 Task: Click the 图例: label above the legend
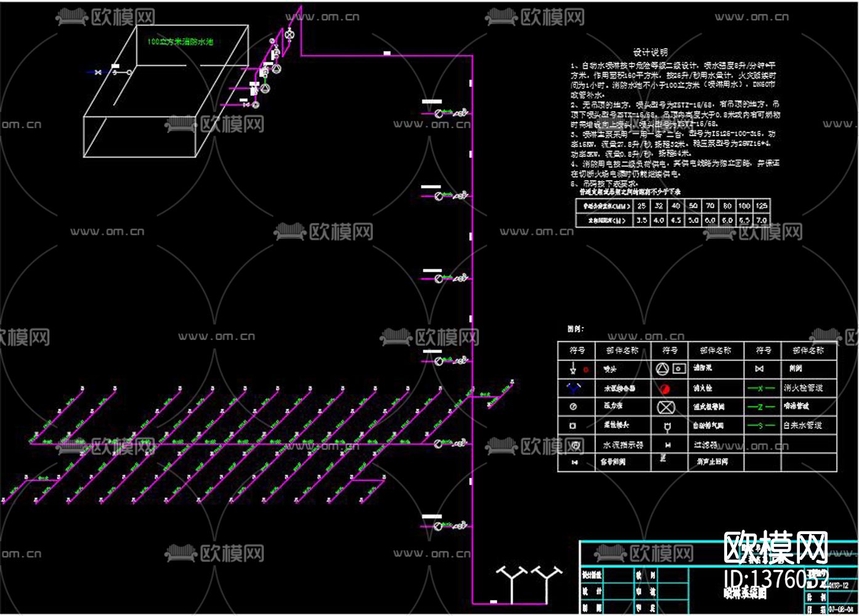(x=575, y=329)
